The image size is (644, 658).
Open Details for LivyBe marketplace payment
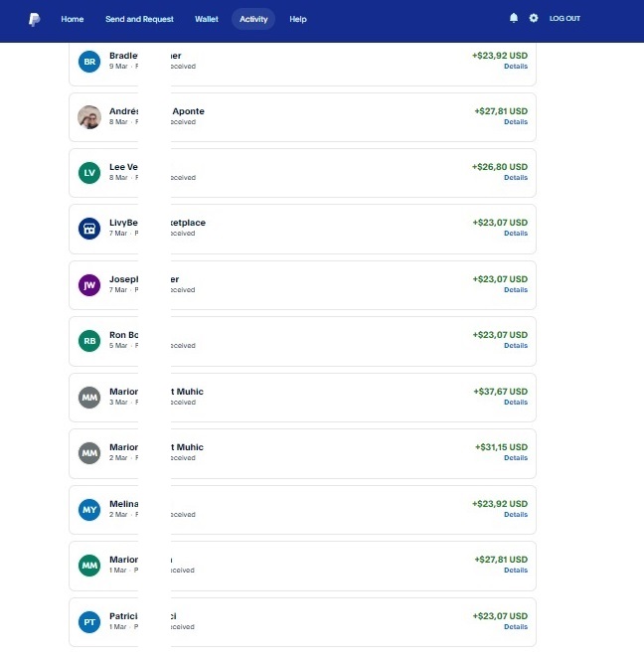coord(516,234)
